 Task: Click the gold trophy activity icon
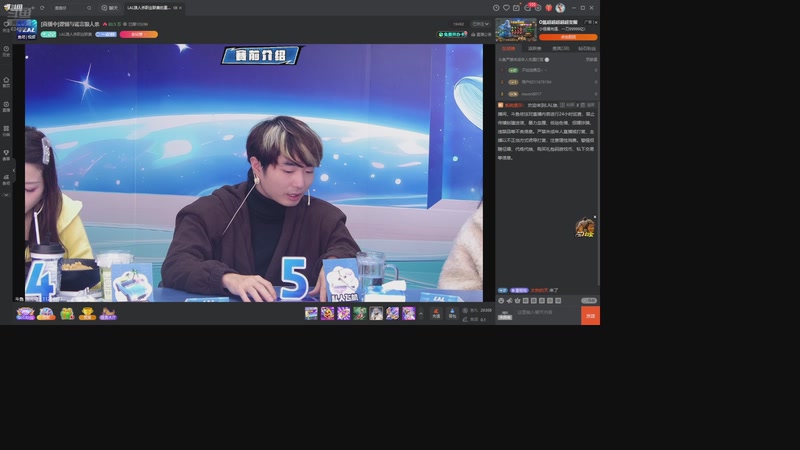(x=87, y=313)
